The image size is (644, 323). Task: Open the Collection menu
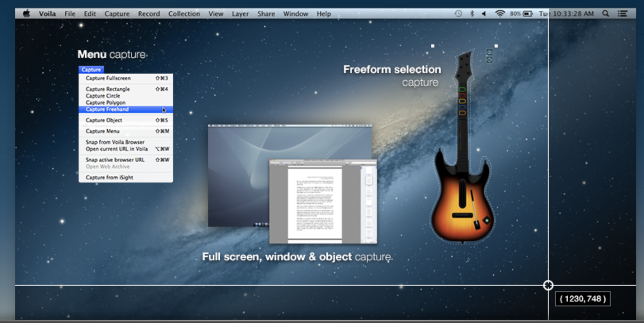pos(184,13)
